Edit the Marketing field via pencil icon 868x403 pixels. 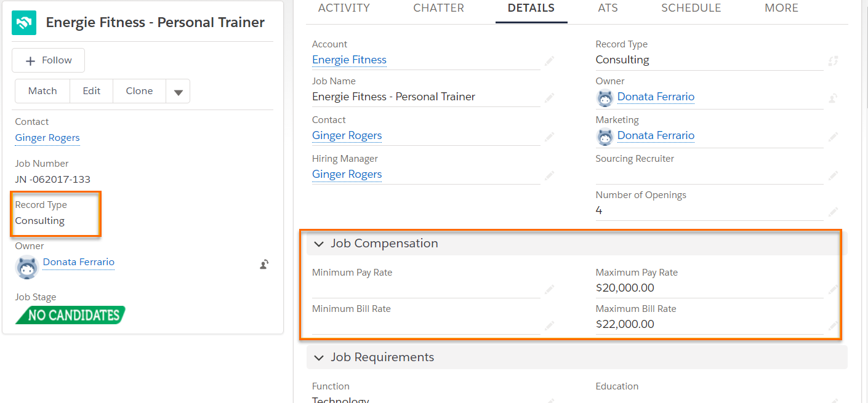click(x=834, y=136)
